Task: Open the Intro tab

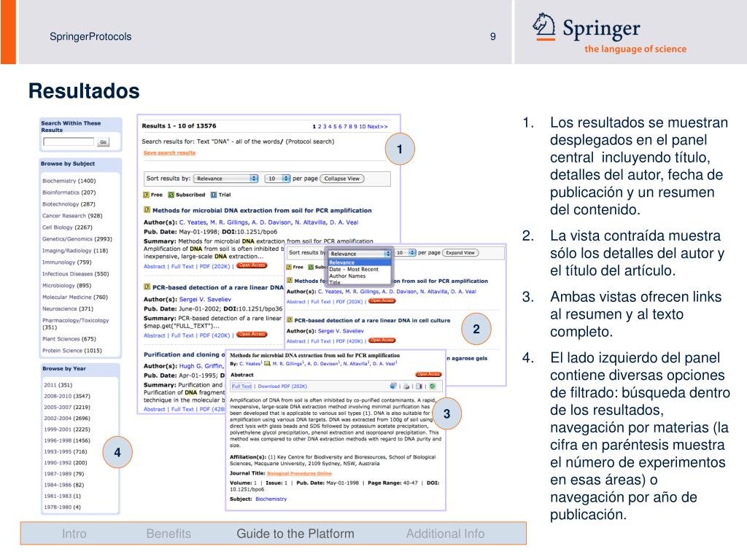Action: 74,534
